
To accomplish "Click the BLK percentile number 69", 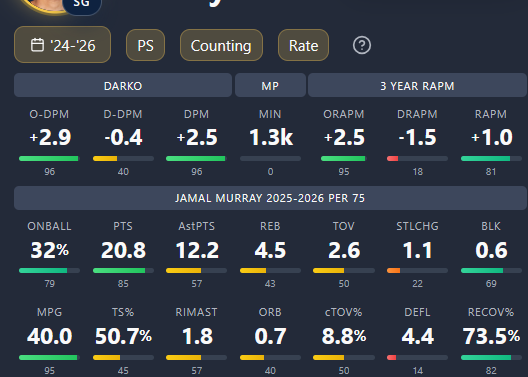I will tap(491, 284).
